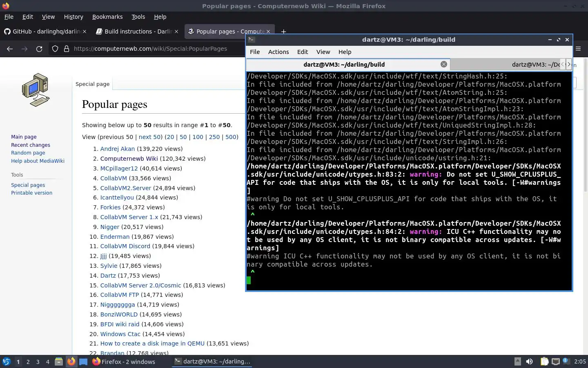Open Random page sidebar link
Screen dimensions: 588x368
pyautogui.click(x=28, y=153)
